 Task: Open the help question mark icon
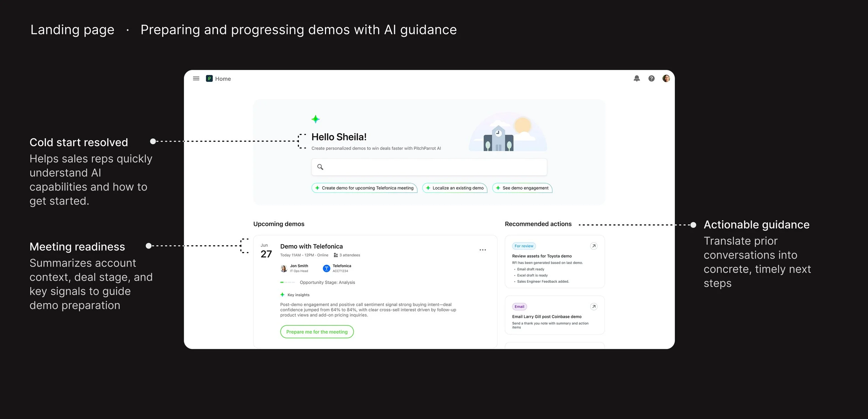(x=651, y=79)
